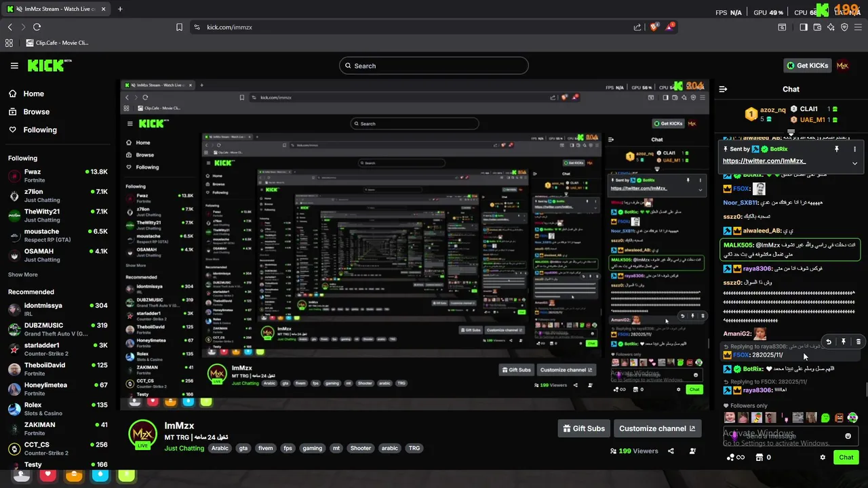Open TheWitty21 channel in sidebar

pos(58,215)
